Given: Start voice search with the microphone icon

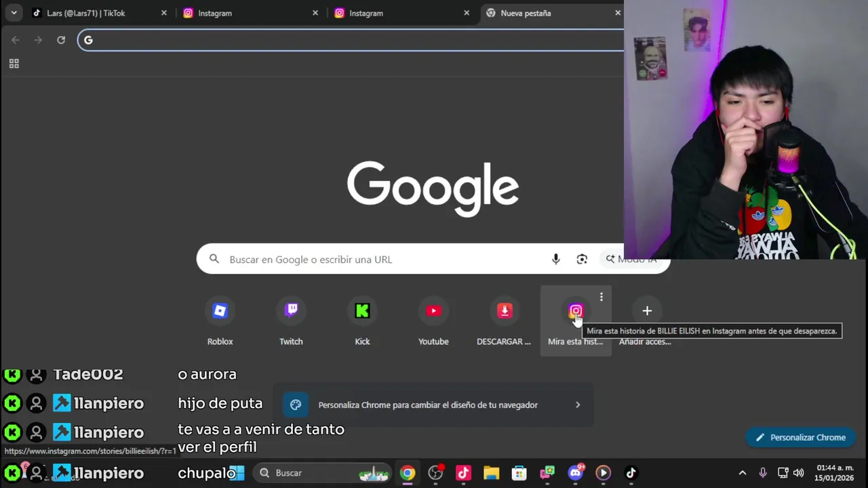Looking at the screenshot, I should (555, 259).
